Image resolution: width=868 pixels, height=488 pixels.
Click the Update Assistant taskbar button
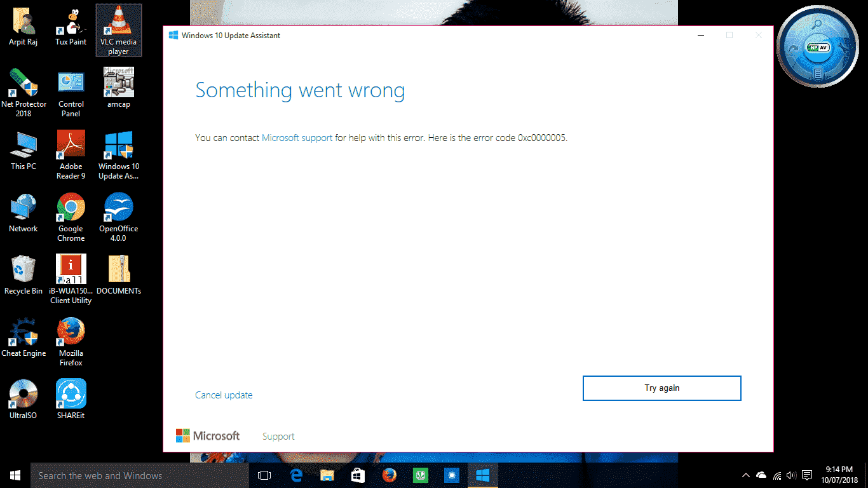click(x=482, y=475)
